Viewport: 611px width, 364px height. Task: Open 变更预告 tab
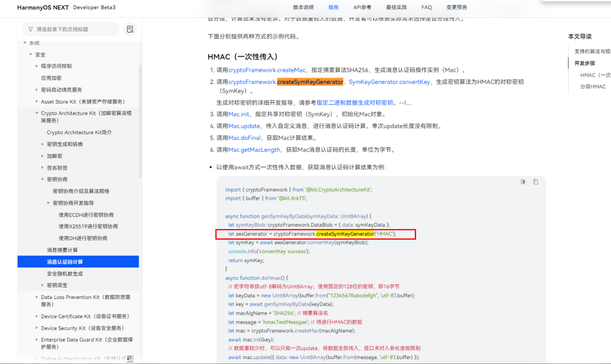pyautogui.click(x=457, y=7)
